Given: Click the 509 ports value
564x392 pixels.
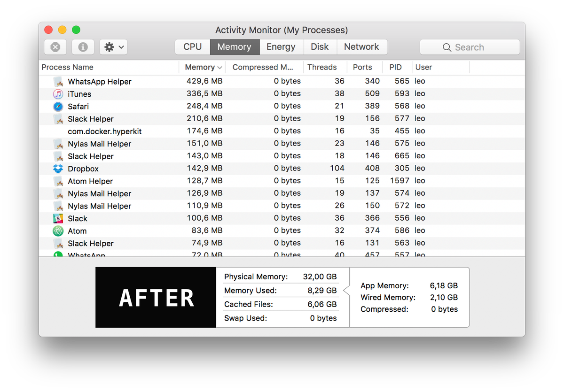Looking at the screenshot, I should [x=372, y=93].
